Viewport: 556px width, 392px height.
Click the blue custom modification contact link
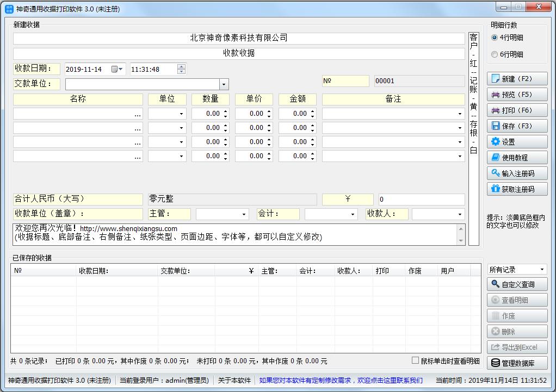pyautogui.click(x=341, y=381)
